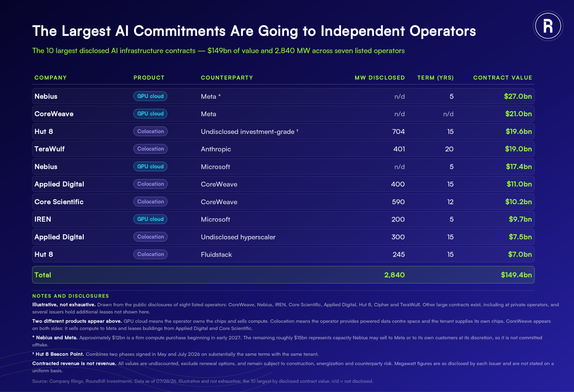This screenshot has height=392, width=574.
Task: Select the PRODUCT column header
Action: (149, 78)
